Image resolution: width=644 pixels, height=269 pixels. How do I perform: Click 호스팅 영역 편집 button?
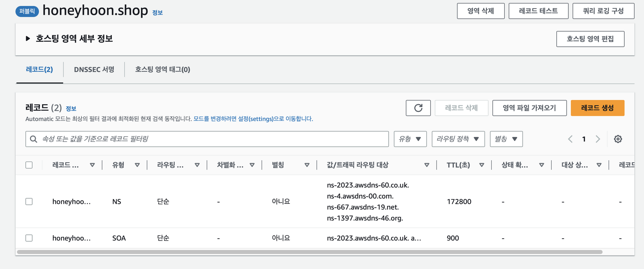590,39
